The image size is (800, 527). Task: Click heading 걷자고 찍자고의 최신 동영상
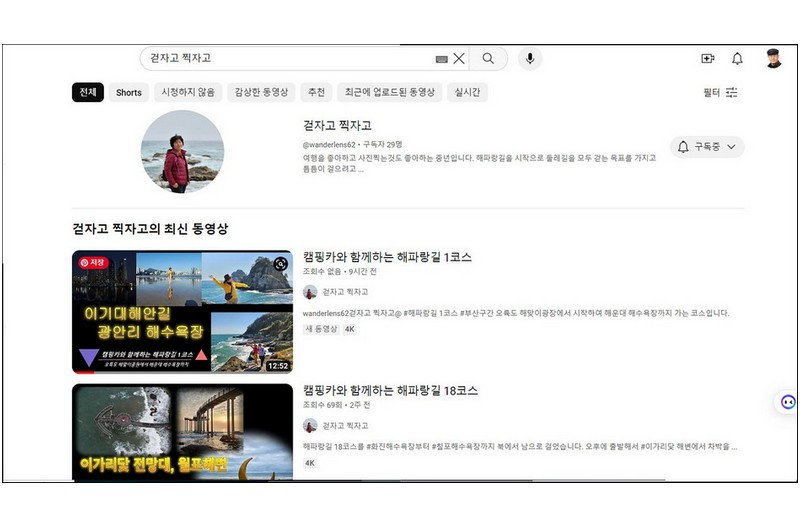coord(150,229)
